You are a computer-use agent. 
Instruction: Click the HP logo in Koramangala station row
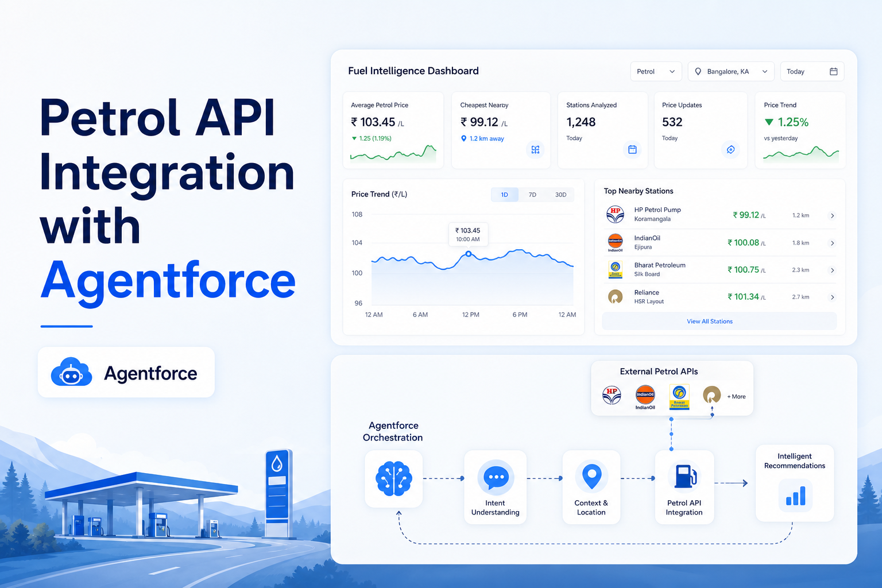615,214
